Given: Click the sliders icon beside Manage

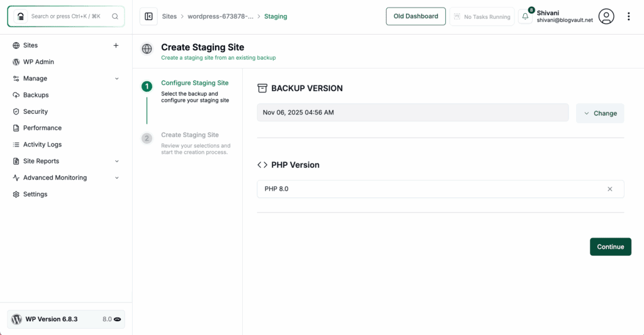Looking at the screenshot, I should (16, 79).
